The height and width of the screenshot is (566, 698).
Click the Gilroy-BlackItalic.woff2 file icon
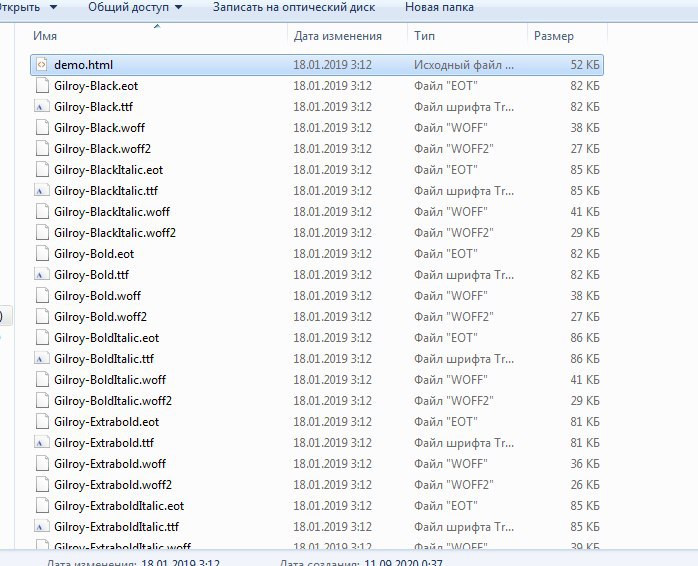tap(42, 233)
